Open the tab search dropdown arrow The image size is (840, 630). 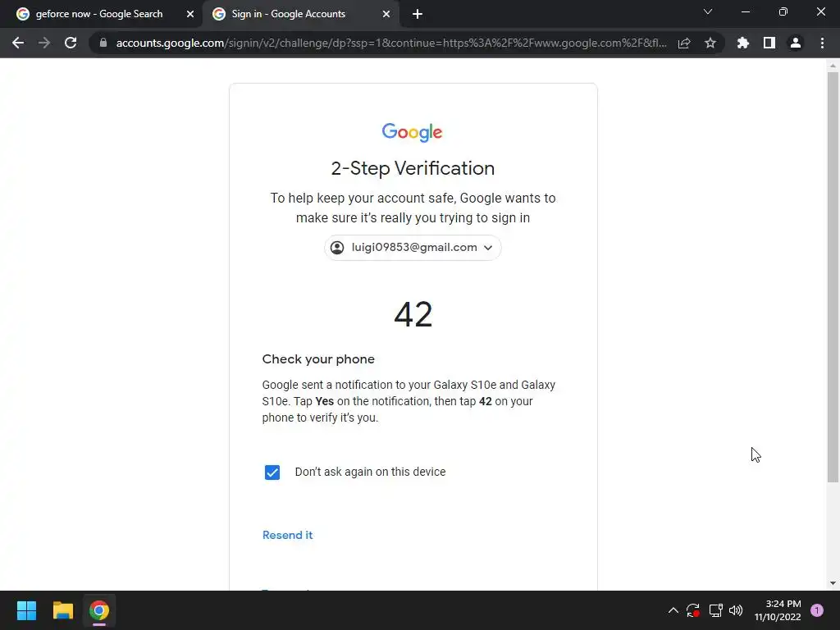pos(708,11)
